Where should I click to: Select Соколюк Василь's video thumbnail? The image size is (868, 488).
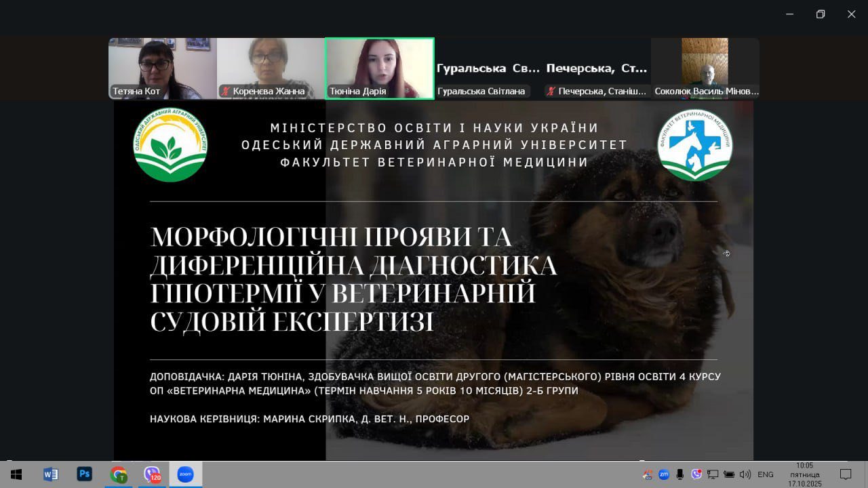pos(705,68)
